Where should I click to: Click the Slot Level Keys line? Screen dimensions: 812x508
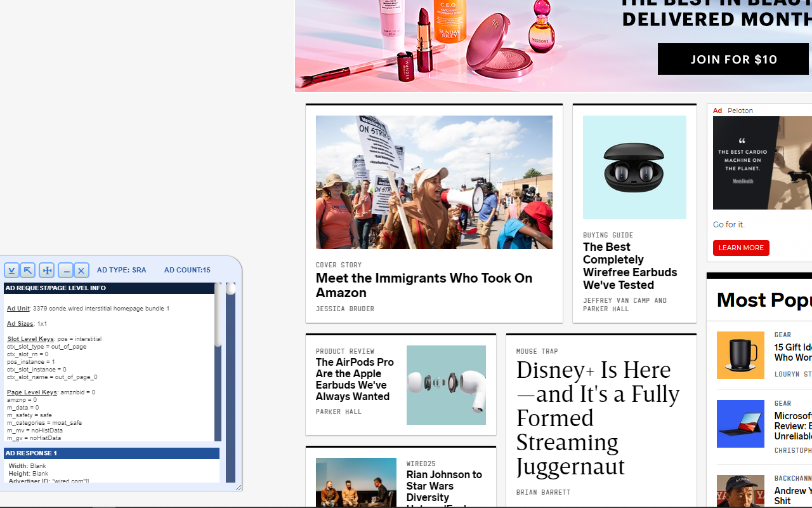click(54, 339)
